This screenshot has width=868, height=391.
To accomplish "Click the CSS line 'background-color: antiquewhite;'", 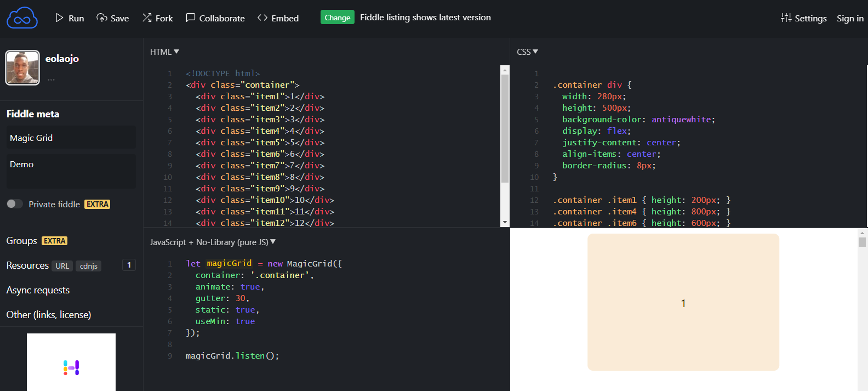I will pos(638,120).
